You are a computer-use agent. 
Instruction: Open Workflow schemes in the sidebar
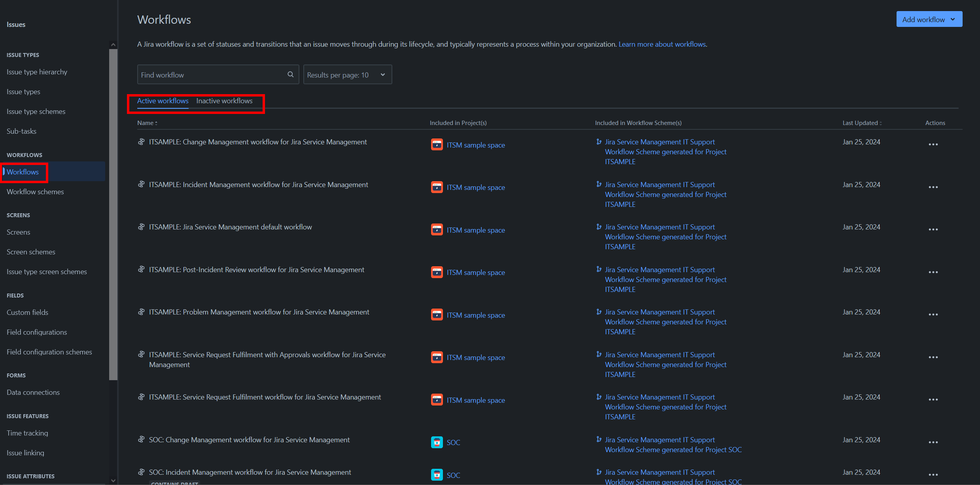[35, 192]
